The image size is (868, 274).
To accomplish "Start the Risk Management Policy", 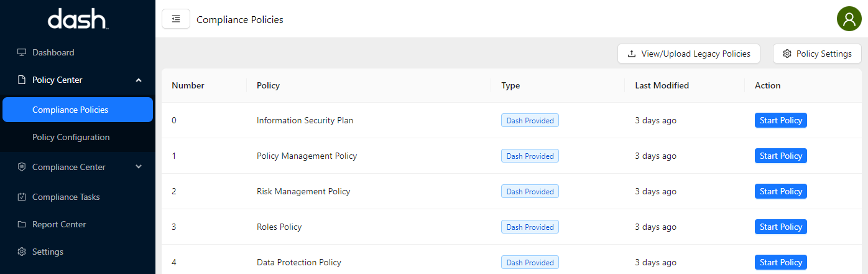I will click(x=780, y=191).
